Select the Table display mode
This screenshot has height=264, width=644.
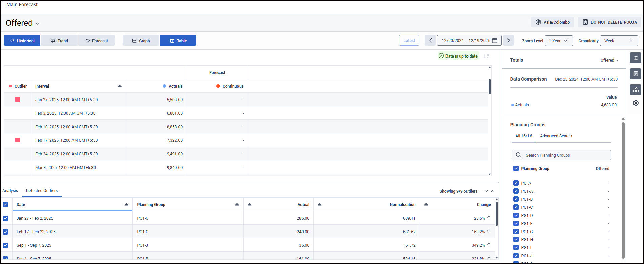point(178,40)
